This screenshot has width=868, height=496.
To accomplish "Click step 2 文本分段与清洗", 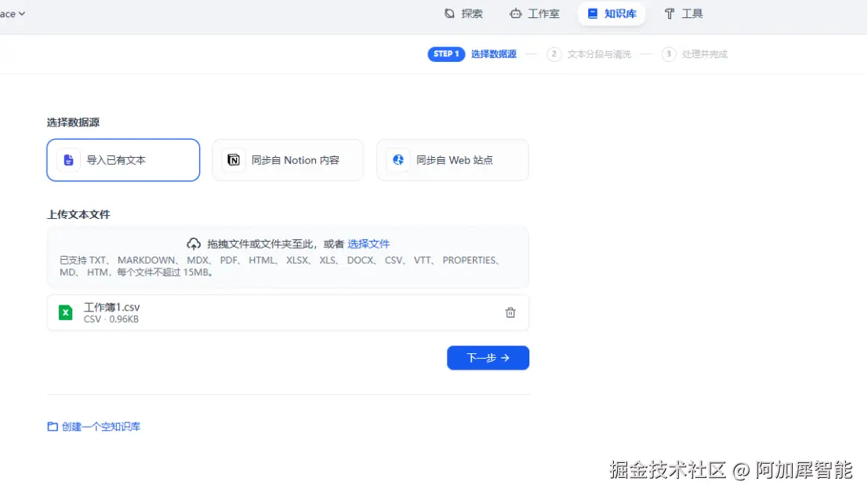I will click(589, 54).
